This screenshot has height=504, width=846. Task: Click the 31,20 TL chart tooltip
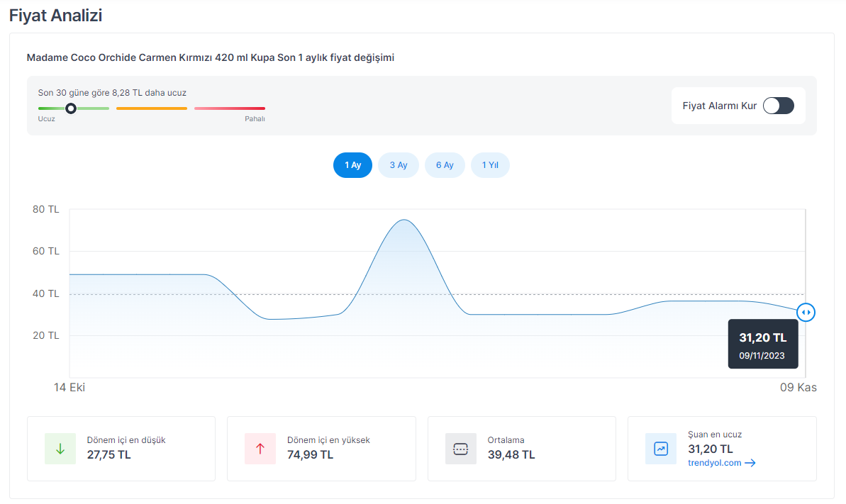coord(763,345)
